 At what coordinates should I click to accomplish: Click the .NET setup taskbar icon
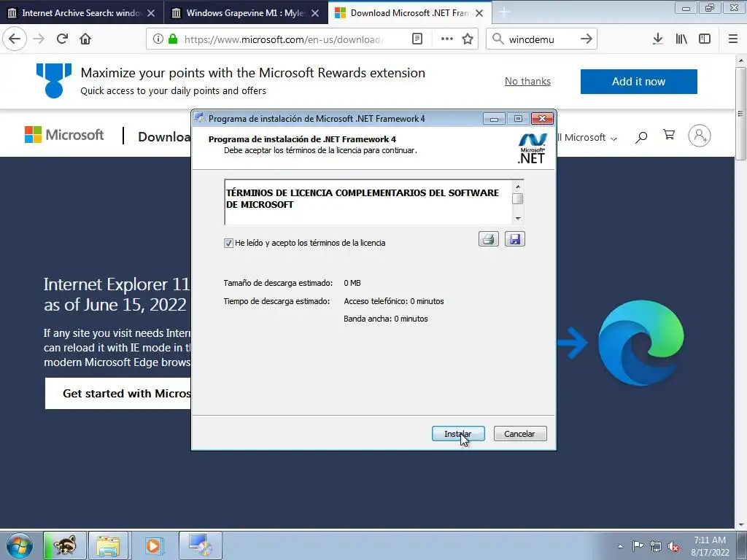point(200,545)
